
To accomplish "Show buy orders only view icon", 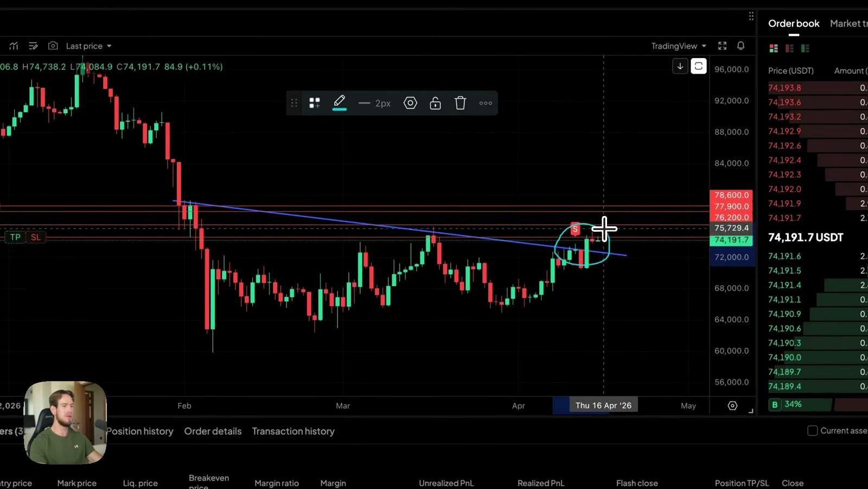I will click(x=805, y=48).
